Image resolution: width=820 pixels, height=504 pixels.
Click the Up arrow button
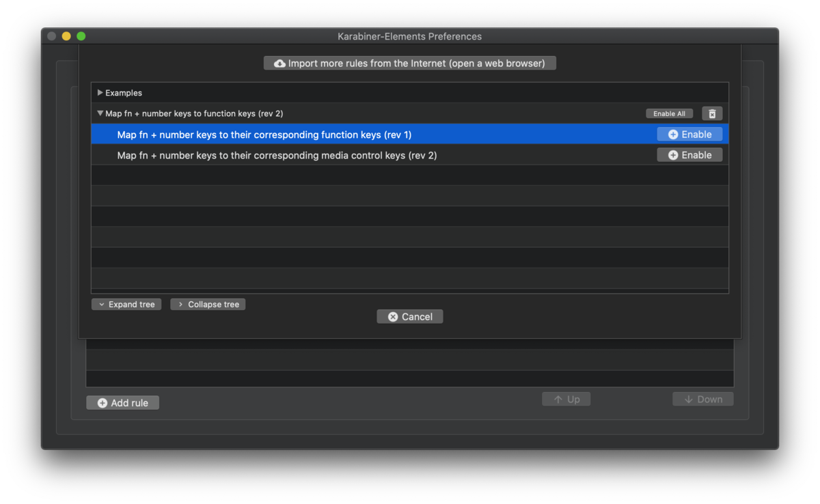pos(566,399)
